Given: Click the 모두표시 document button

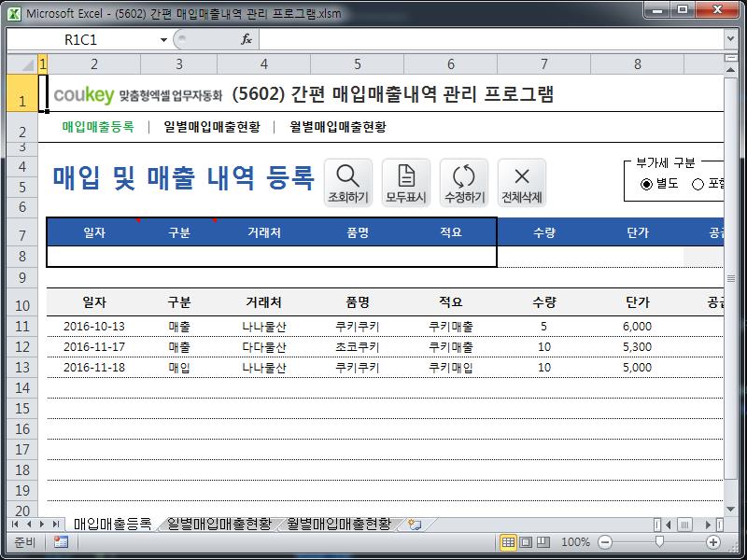Looking at the screenshot, I should (406, 183).
